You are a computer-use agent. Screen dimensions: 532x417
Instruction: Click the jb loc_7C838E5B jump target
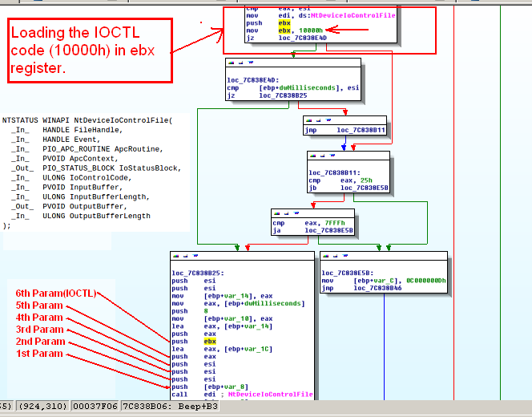(365, 188)
